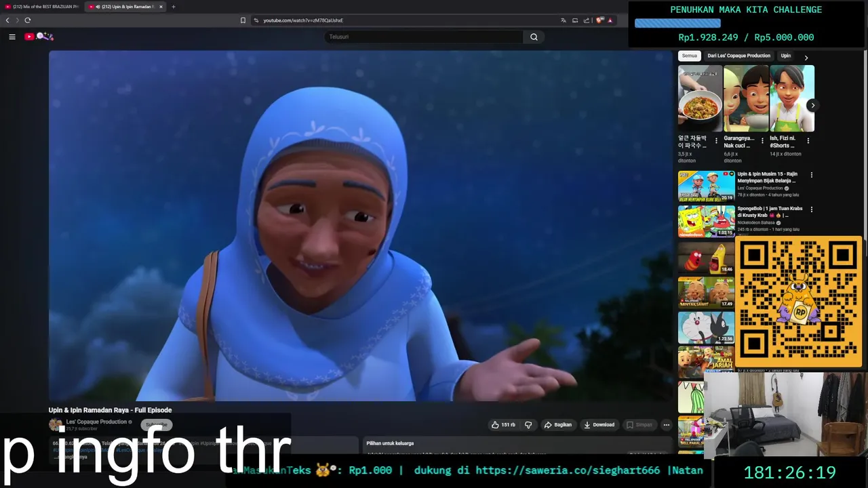Viewport: 868px width, 488px height.
Task: Advance the Shorts shelf with next arrow
Action: tap(812, 105)
